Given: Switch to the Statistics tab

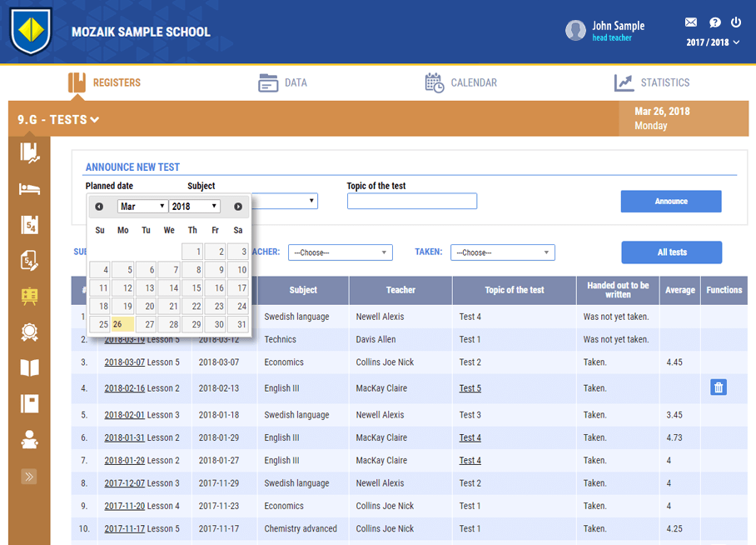Looking at the screenshot, I should [x=652, y=82].
